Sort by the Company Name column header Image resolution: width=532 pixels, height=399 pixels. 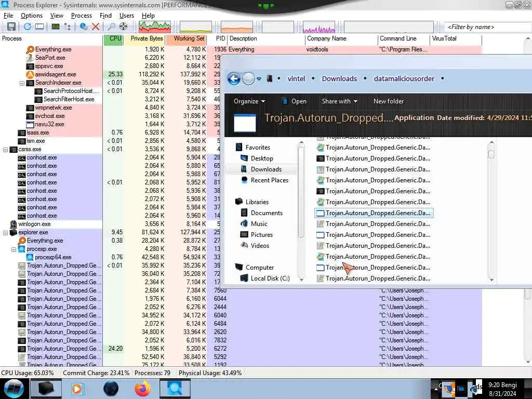pyautogui.click(x=341, y=38)
